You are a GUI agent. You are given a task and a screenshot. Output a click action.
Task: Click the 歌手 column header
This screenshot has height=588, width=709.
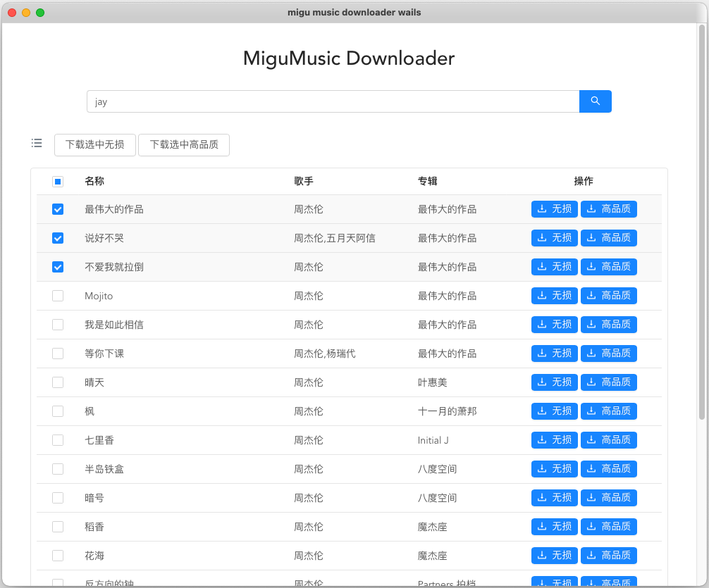coord(304,181)
